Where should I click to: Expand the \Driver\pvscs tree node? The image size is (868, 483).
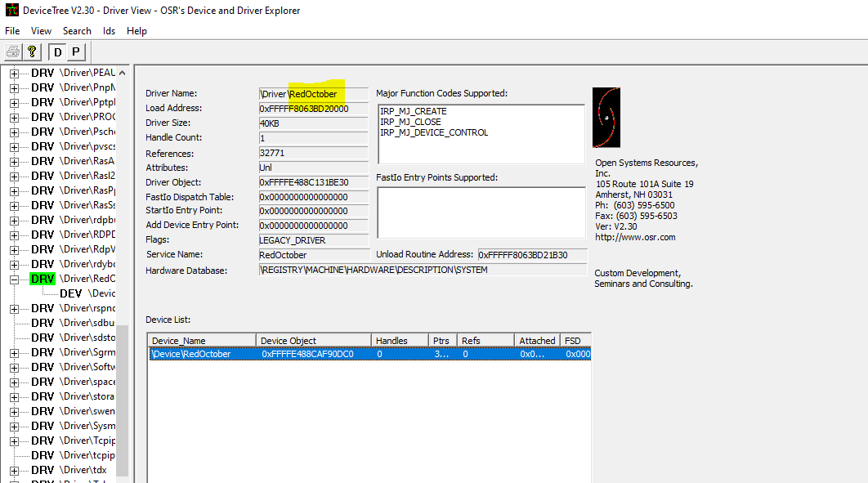click(15, 146)
